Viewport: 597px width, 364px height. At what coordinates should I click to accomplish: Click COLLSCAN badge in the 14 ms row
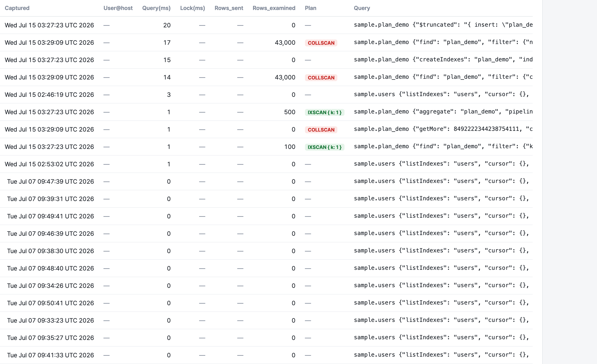click(x=321, y=78)
